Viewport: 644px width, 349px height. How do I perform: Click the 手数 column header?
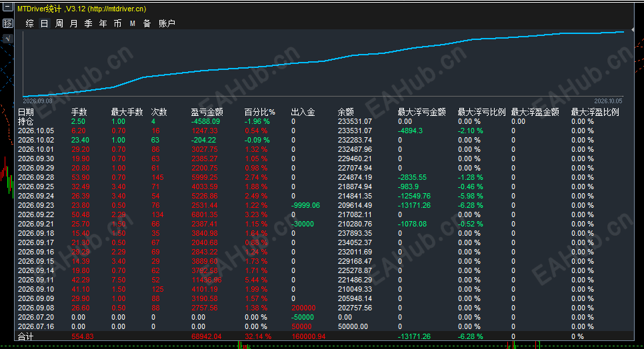(x=79, y=112)
